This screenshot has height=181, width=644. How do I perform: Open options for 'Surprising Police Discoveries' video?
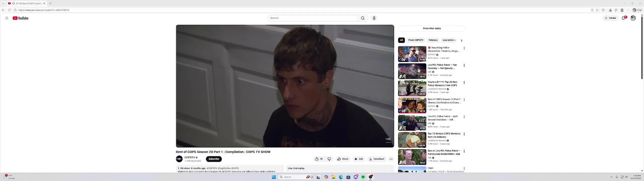pyautogui.click(x=464, y=48)
